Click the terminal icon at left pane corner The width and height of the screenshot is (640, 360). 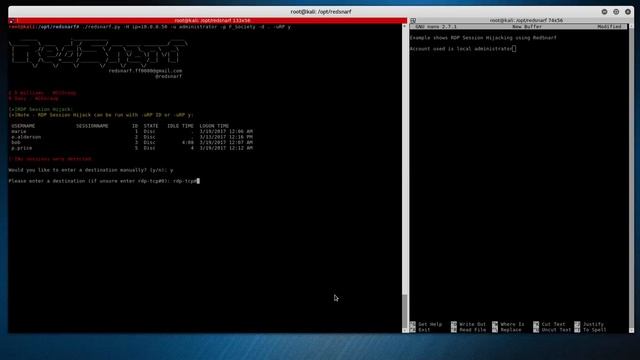(12, 20)
